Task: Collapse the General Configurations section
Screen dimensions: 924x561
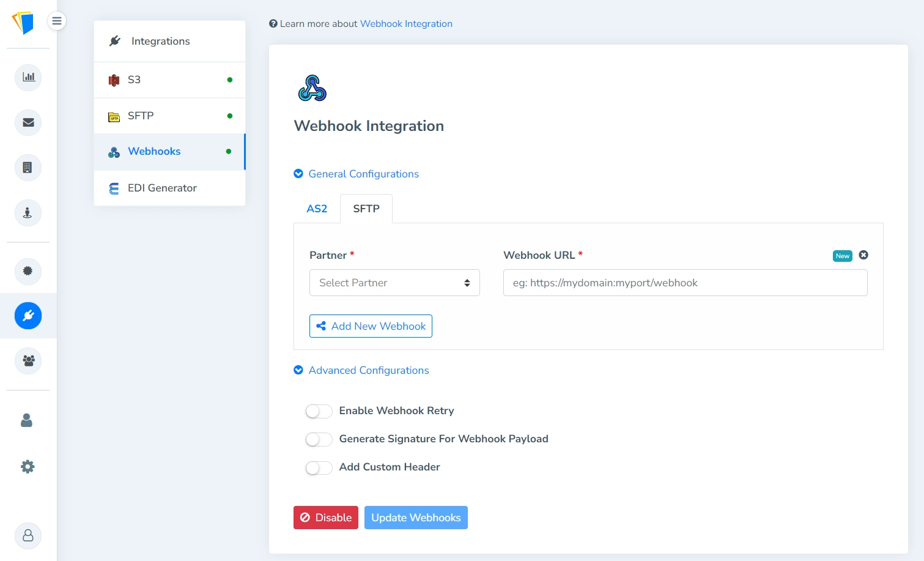Action: pyautogui.click(x=298, y=174)
